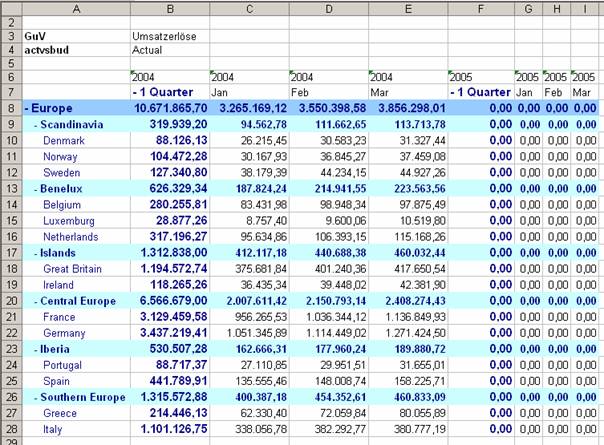Collapse the 2005 '1 Quarter' column group
The image size is (604, 445).
pyautogui.click(x=453, y=92)
